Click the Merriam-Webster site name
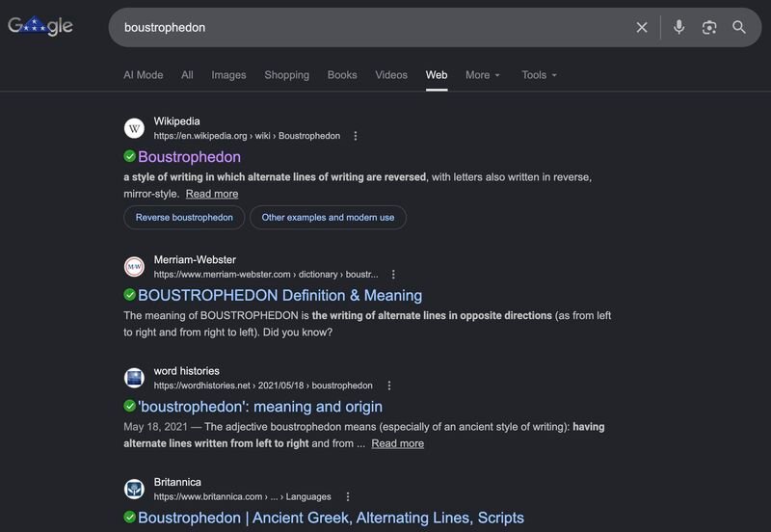 point(195,259)
